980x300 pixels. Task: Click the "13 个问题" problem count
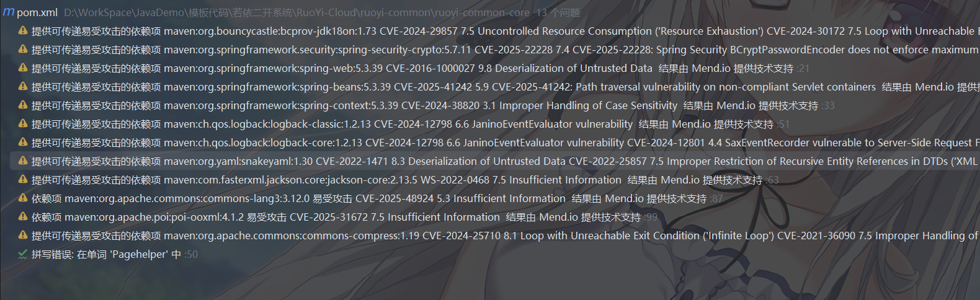(558, 12)
